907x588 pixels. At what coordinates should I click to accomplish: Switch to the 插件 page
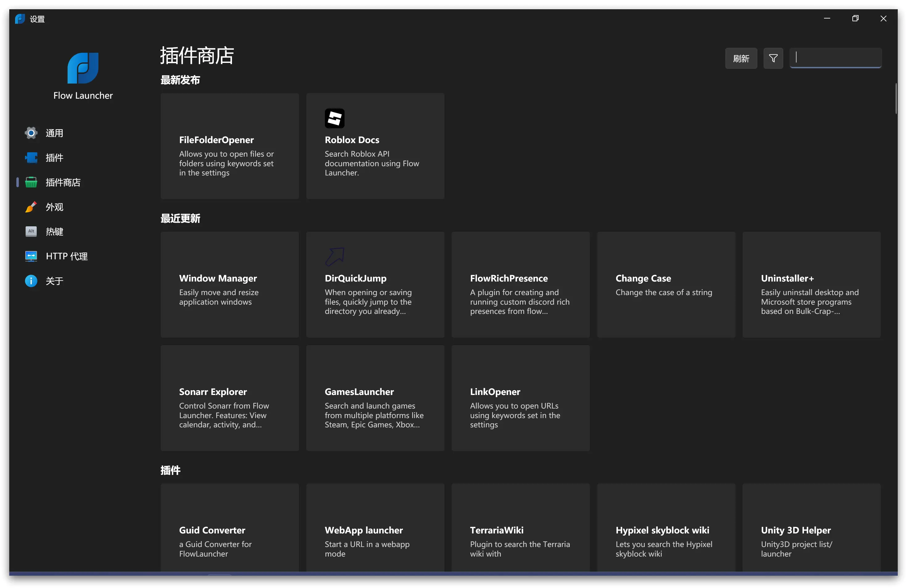point(54,158)
